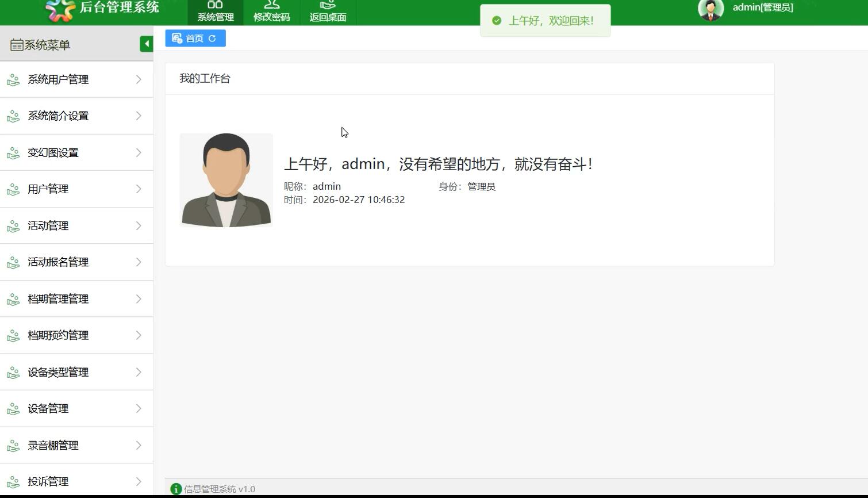The height and width of the screenshot is (498, 868).
Task: Expand 系统简介设置 with its chevron
Action: pos(139,116)
